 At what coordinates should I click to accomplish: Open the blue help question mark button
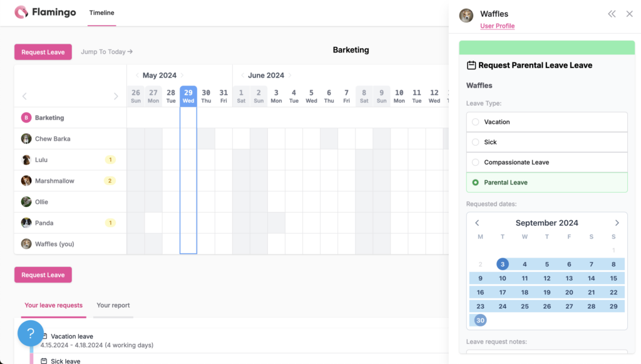pos(31,333)
